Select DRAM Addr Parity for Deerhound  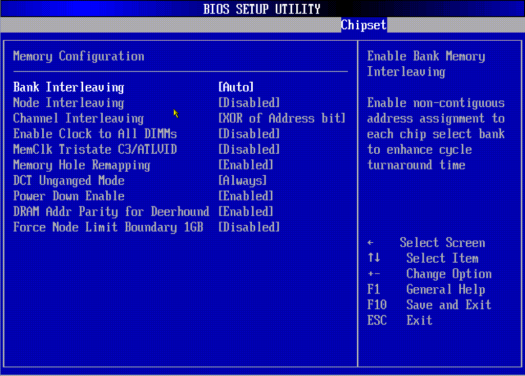111,212
